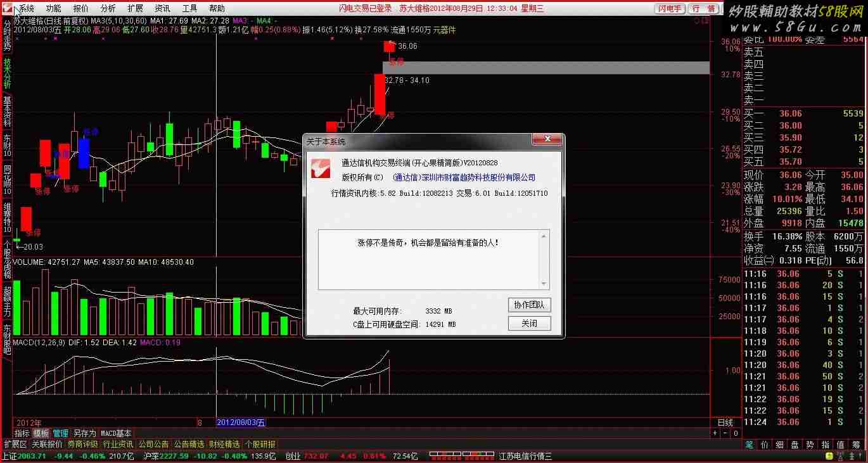Open the 行业资讯 tab

(x=118, y=444)
